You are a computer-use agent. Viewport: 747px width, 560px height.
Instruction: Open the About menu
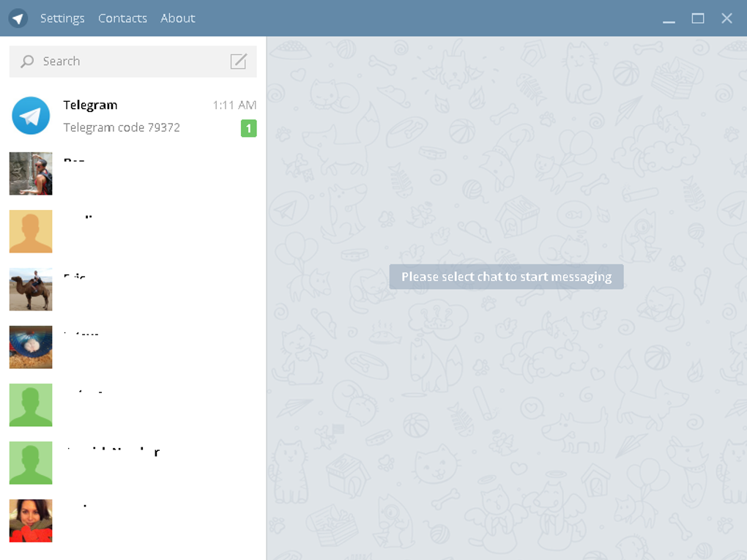pos(178,18)
